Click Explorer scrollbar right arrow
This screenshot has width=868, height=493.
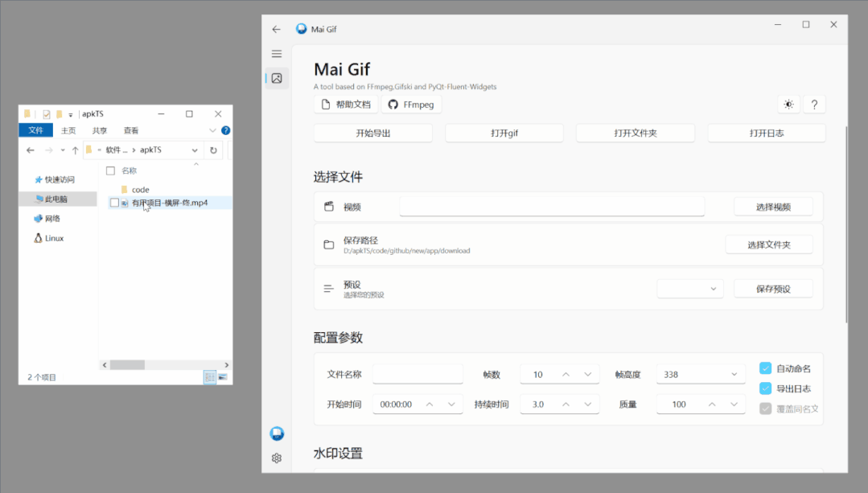pos(226,365)
